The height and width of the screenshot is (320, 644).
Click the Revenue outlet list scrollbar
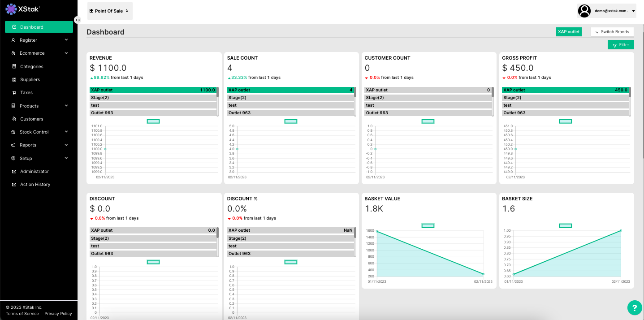click(218, 93)
